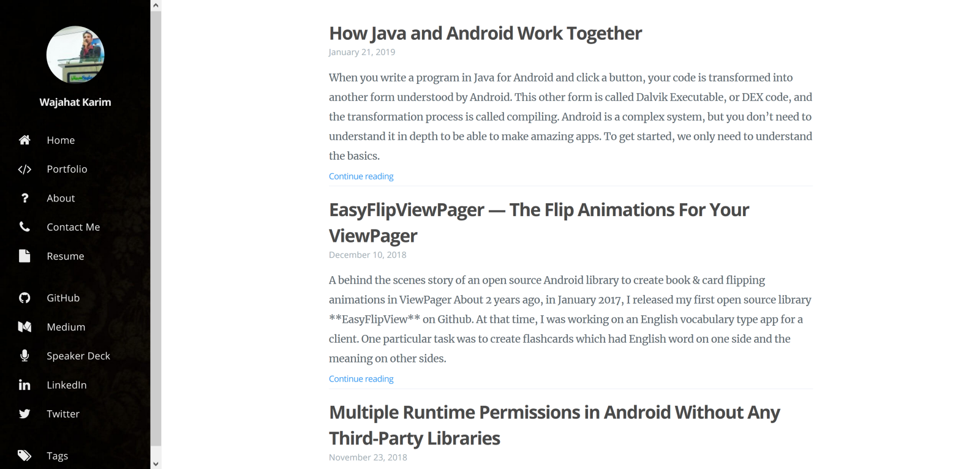Open the Resume sidebar entry
The height and width of the screenshot is (469, 980).
tap(66, 257)
